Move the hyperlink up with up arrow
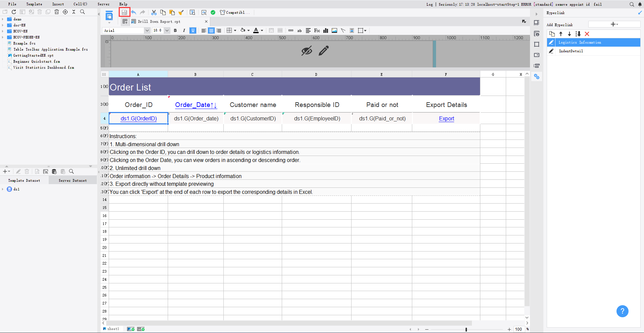The width and height of the screenshot is (644, 333). click(x=561, y=34)
